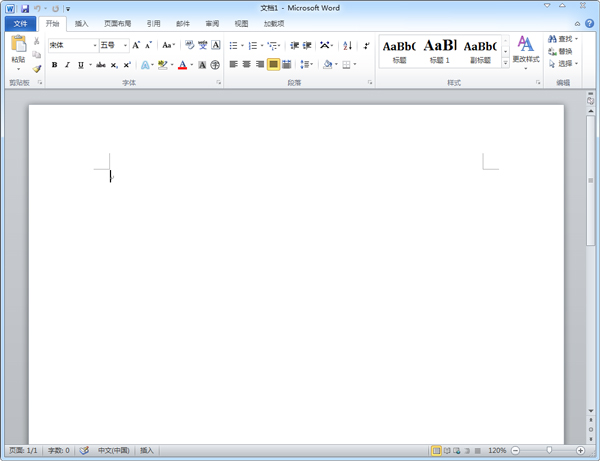
Task: Toggle Italic formatting
Action: pos(67,65)
